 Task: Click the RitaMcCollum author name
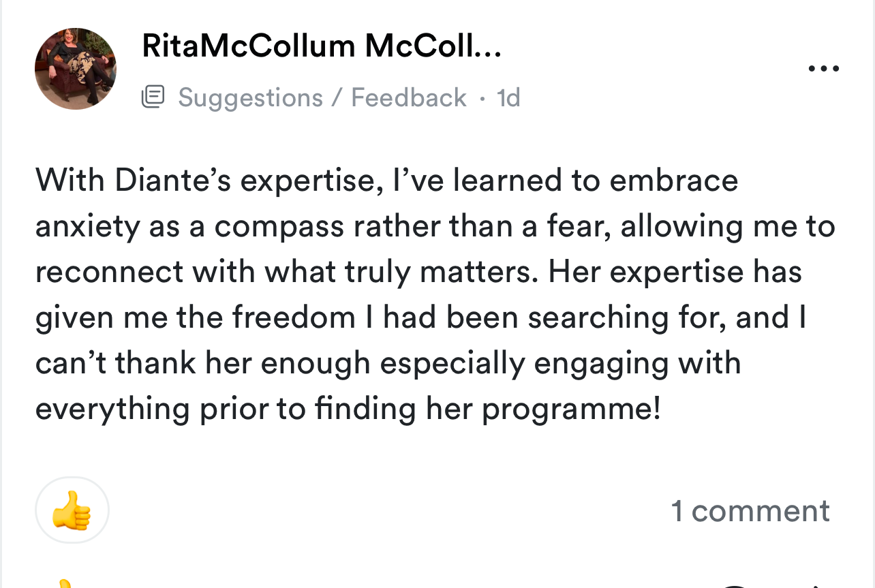pyautogui.click(x=321, y=46)
